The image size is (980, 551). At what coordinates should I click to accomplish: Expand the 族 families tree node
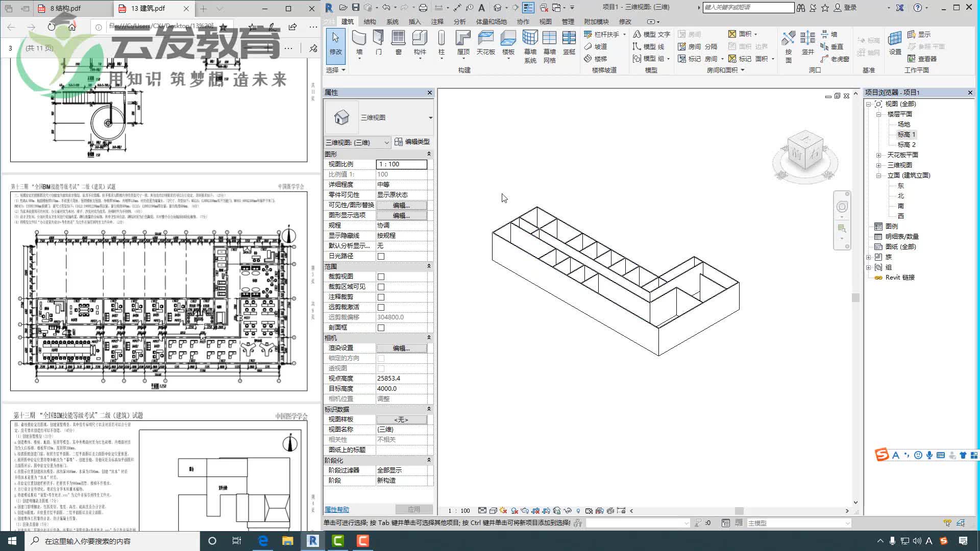(868, 257)
